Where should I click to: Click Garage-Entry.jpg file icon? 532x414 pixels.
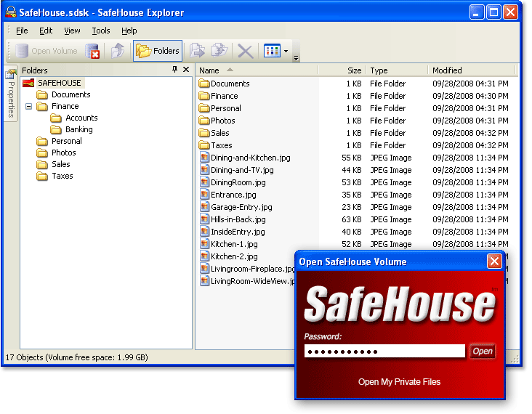click(204, 207)
